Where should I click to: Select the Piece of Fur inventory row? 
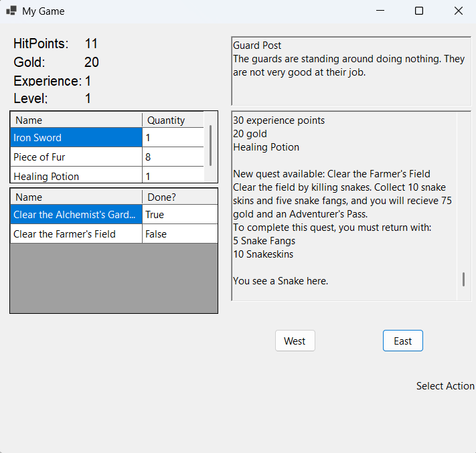[76, 157]
